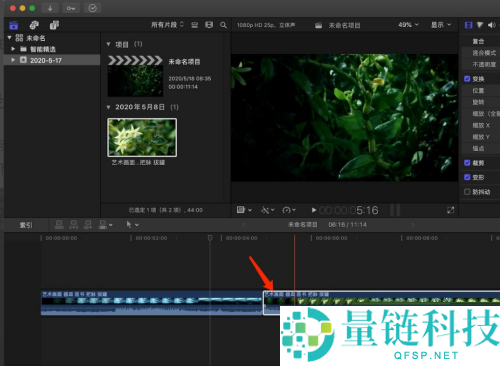Go to next timeline history arrow
The width and height of the screenshot is (500, 366).
tap(413, 225)
